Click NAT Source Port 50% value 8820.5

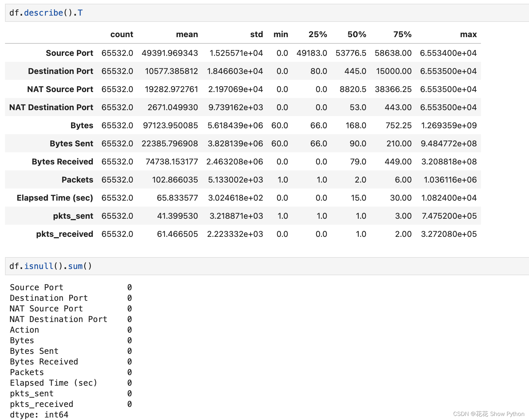353,89
